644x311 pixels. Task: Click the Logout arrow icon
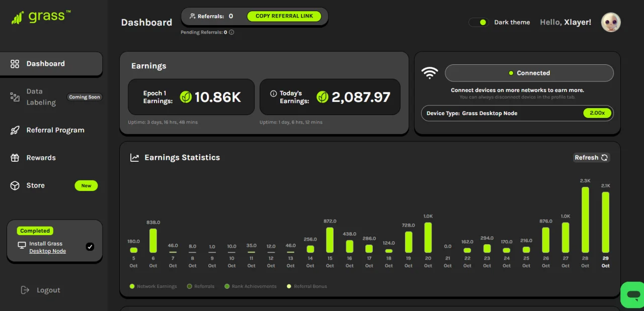25,290
